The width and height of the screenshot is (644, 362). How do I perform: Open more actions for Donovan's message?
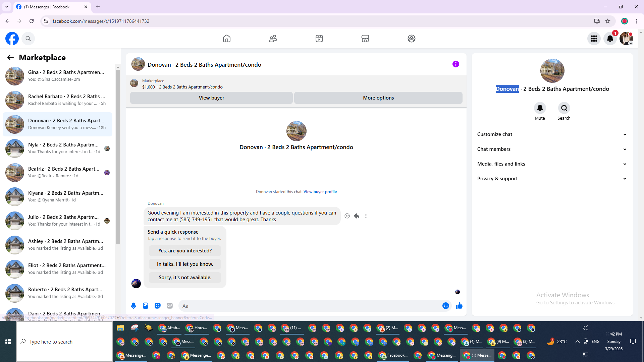pyautogui.click(x=366, y=216)
